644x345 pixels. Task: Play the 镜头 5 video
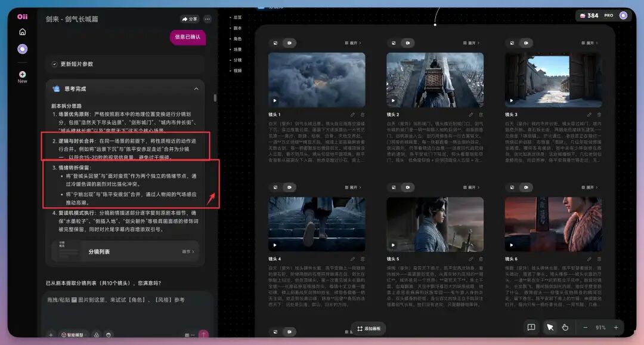pyautogui.click(x=393, y=245)
